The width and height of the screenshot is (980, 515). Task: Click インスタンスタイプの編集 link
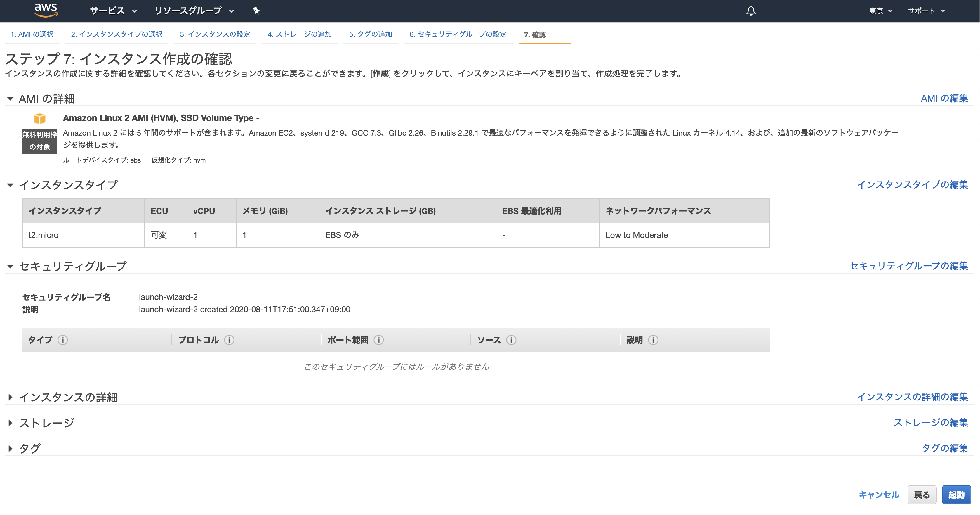pos(912,184)
